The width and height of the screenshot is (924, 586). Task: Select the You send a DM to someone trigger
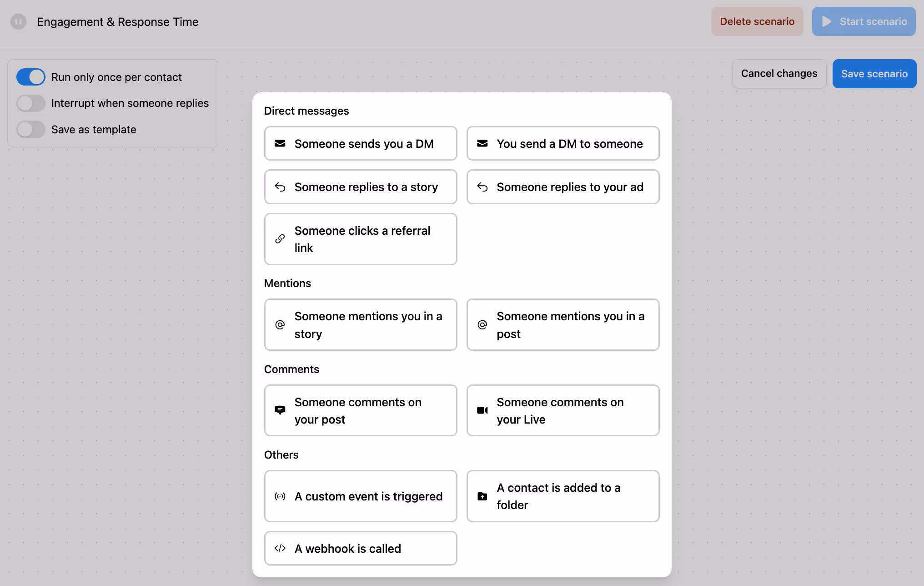(x=563, y=143)
